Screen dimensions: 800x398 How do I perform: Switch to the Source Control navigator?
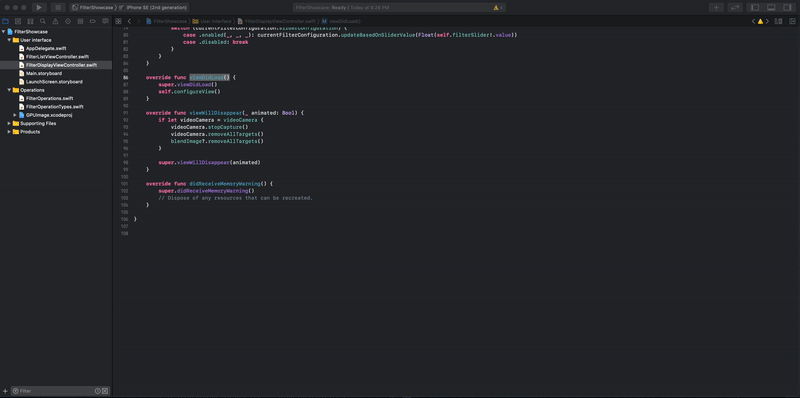pyautogui.click(x=18, y=21)
